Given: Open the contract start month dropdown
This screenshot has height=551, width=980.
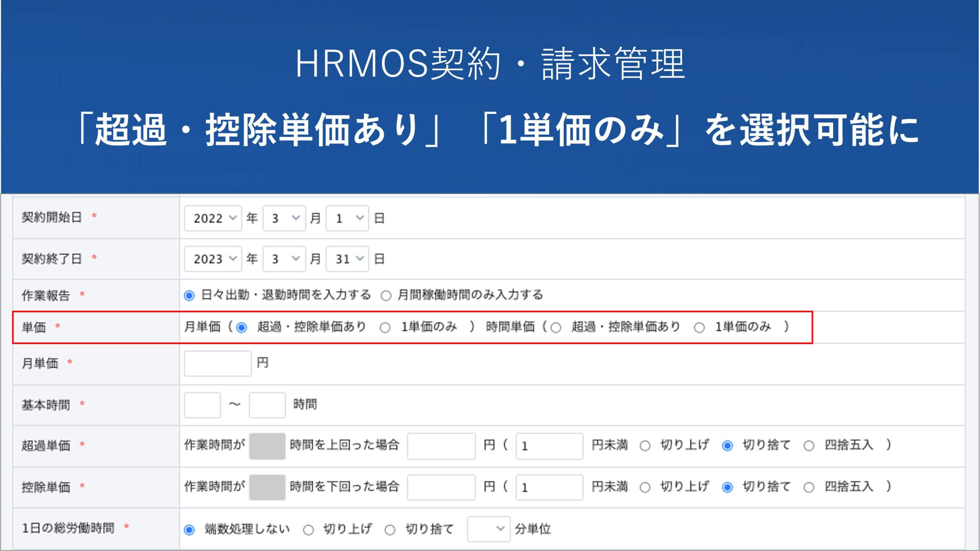Looking at the screenshot, I should (x=284, y=218).
